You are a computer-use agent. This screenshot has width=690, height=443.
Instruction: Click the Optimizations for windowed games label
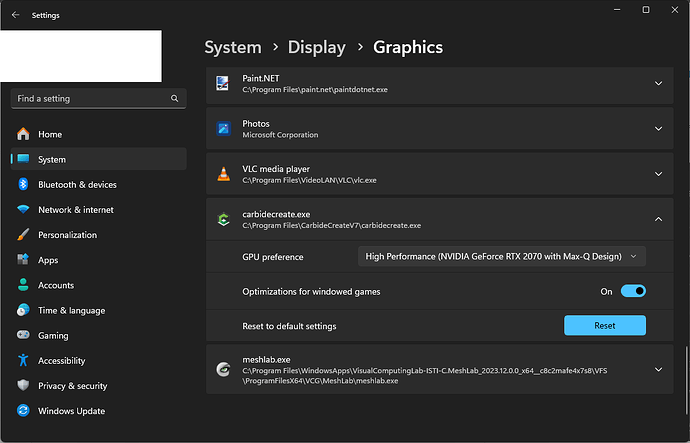pos(311,292)
